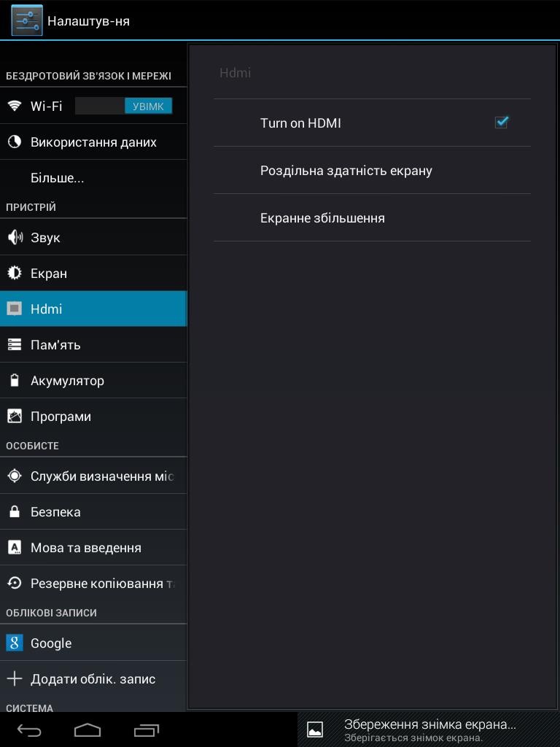Open Роздільна здатність екрану setting

(372, 170)
